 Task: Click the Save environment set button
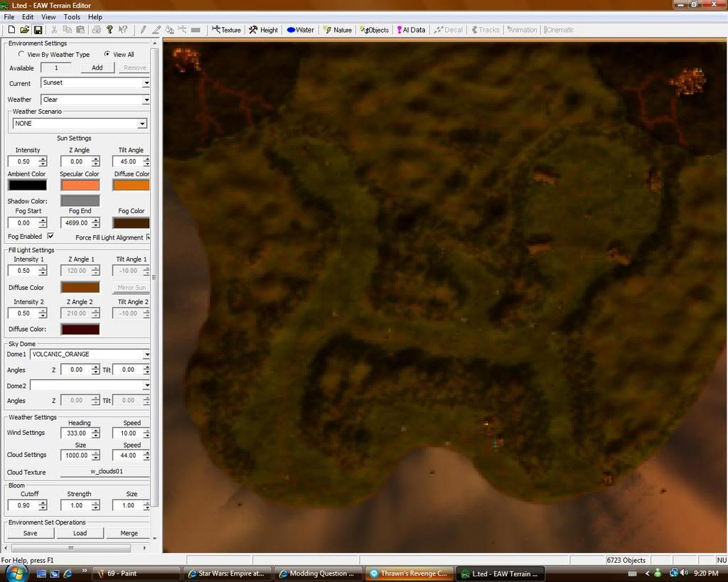(30, 533)
